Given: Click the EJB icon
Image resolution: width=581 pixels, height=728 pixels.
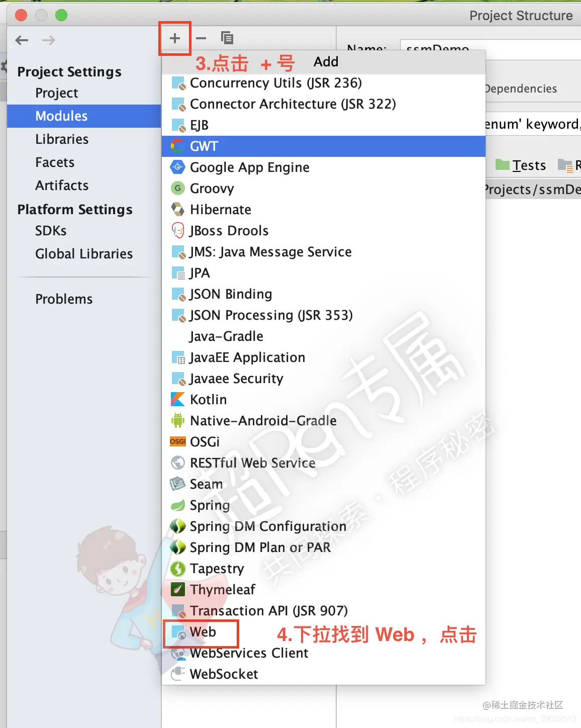Looking at the screenshot, I should point(178,126).
